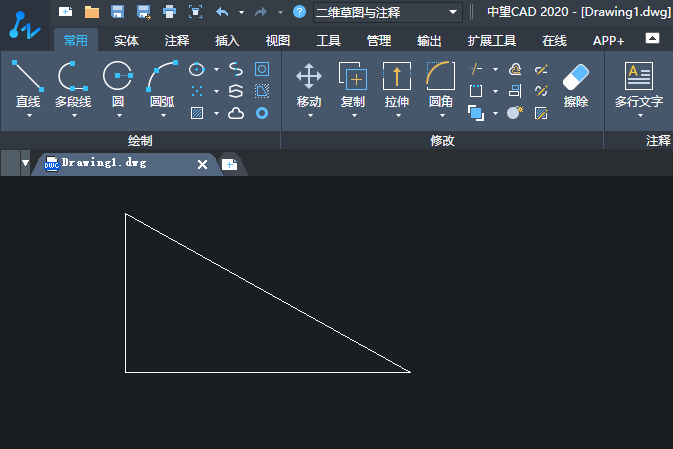Select the Polyline (多段线) tool
673x449 pixels.
(x=73, y=84)
